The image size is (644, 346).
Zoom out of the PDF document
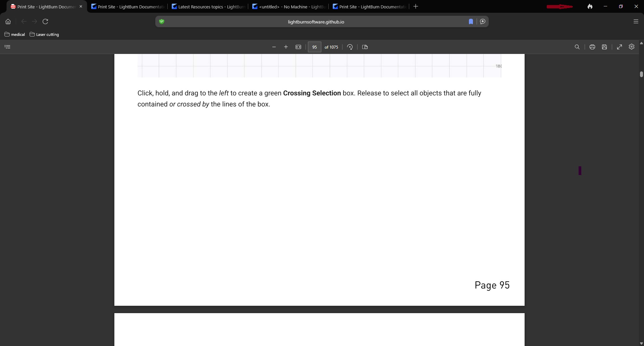point(274,47)
